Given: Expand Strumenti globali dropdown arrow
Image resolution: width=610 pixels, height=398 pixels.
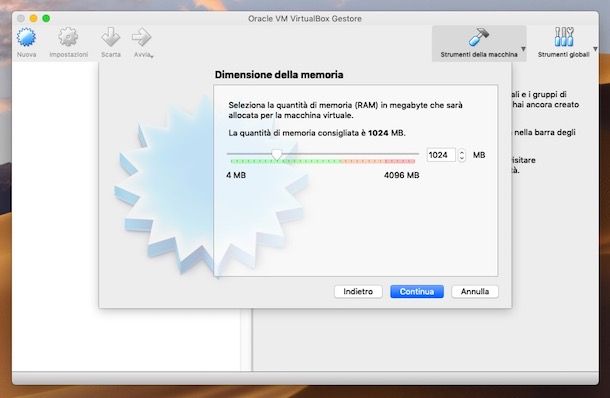Looking at the screenshot, I should (x=595, y=49).
